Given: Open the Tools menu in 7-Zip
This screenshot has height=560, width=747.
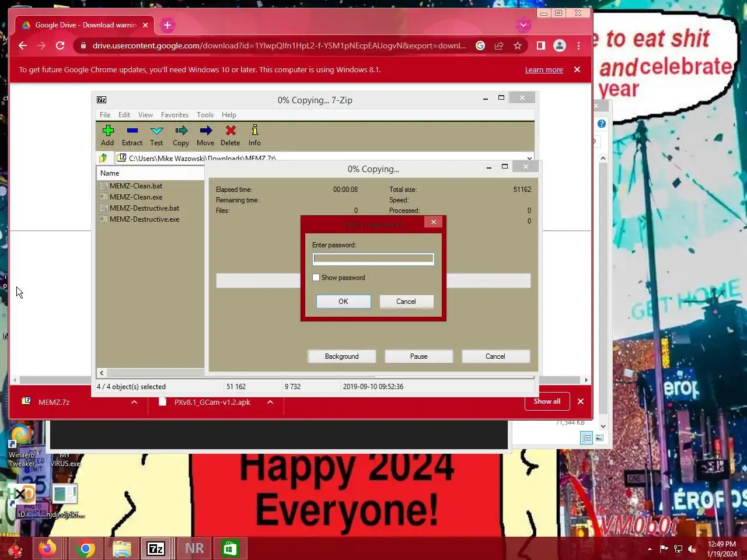Looking at the screenshot, I should (205, 115).
